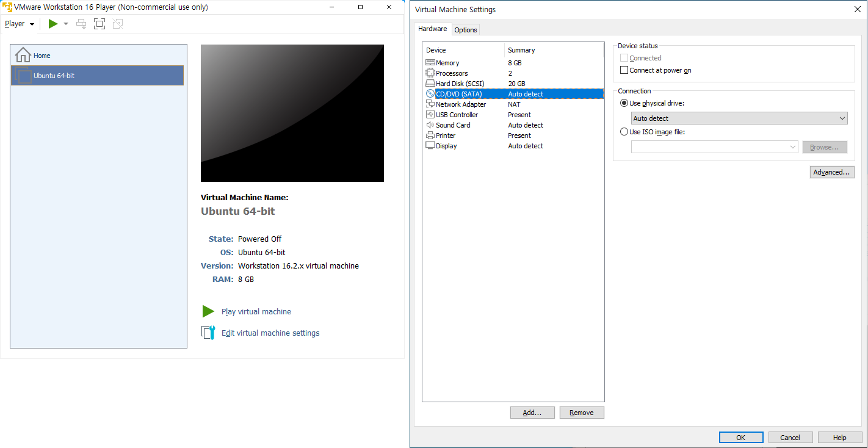The image size is (868, 448).
Task: Click the Ubuntu 64-bit VM icon in the library
Action: pyautogui.click(x=24, y=76)
